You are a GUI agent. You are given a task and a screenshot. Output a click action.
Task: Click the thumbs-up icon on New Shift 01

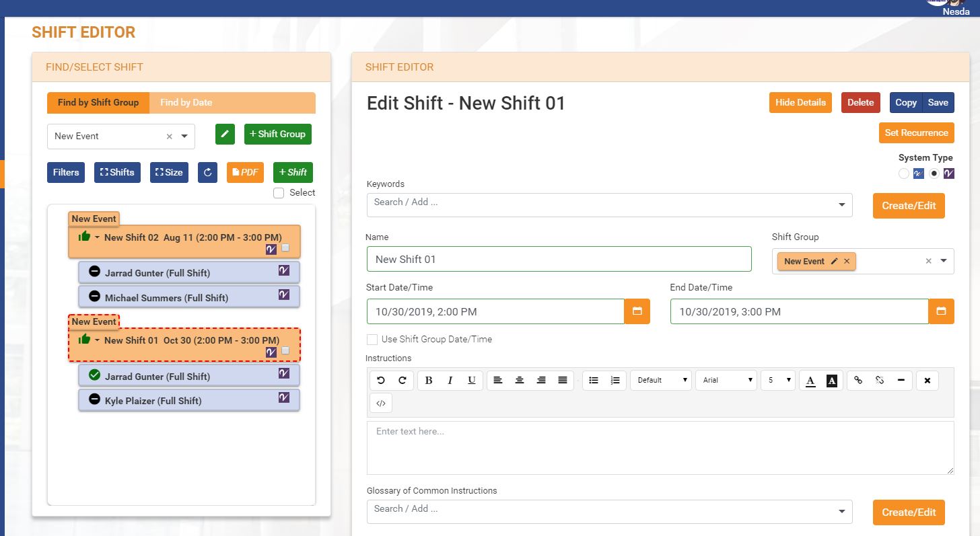[83, 339]
